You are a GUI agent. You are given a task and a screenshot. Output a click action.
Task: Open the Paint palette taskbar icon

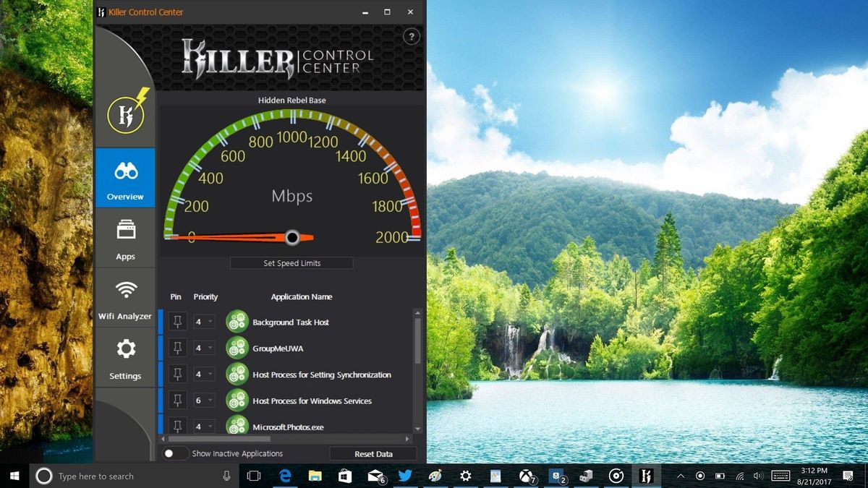tap(435, 476)
